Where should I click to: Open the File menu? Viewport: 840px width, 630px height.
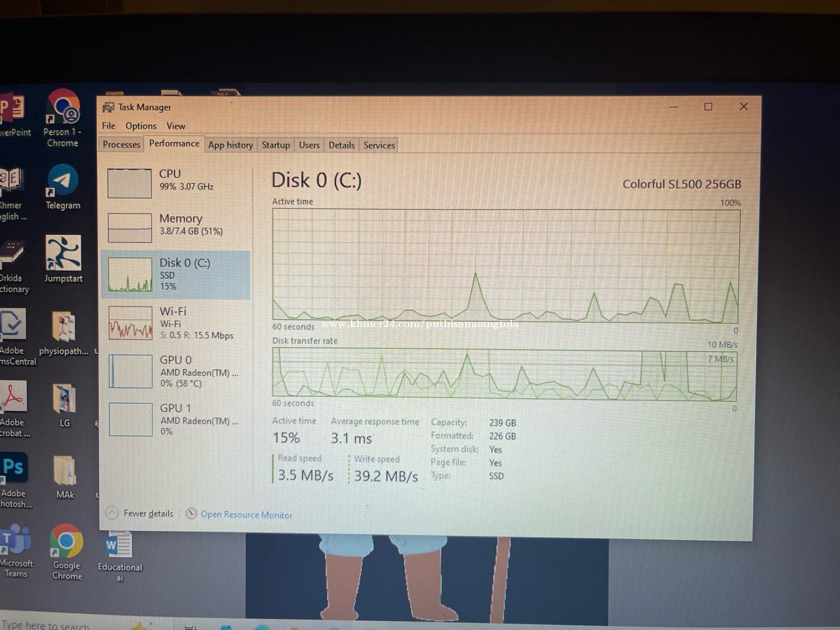pos(109,126)
